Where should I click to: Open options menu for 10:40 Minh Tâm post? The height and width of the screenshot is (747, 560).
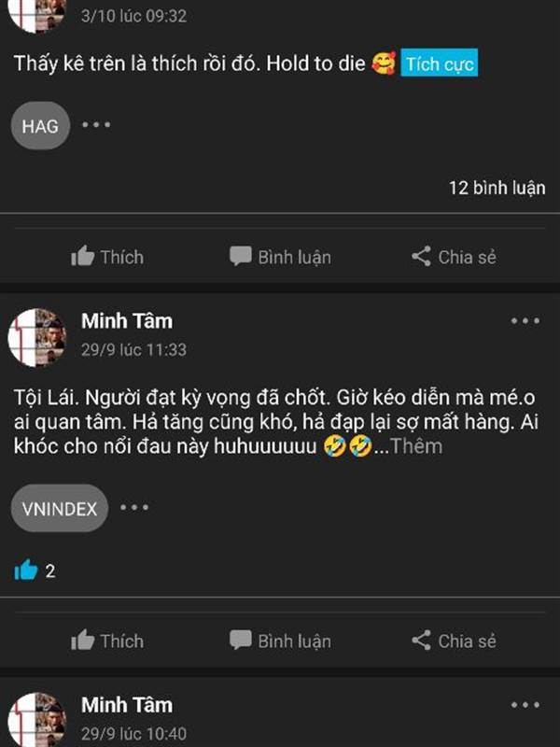point(525,705)
